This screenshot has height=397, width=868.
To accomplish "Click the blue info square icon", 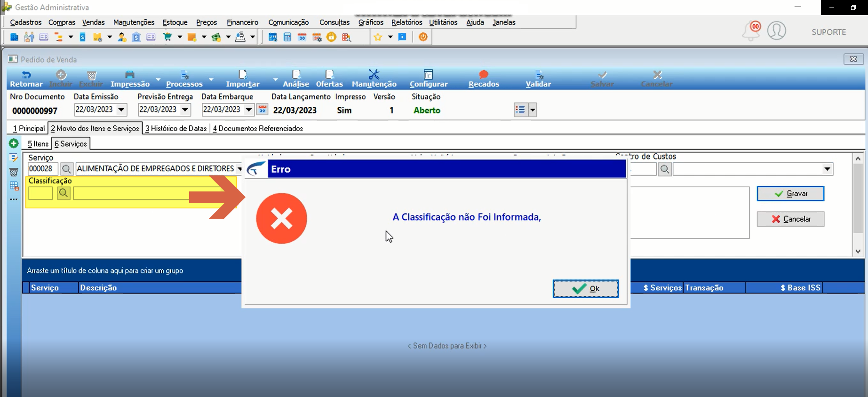I will pos(402,37).
